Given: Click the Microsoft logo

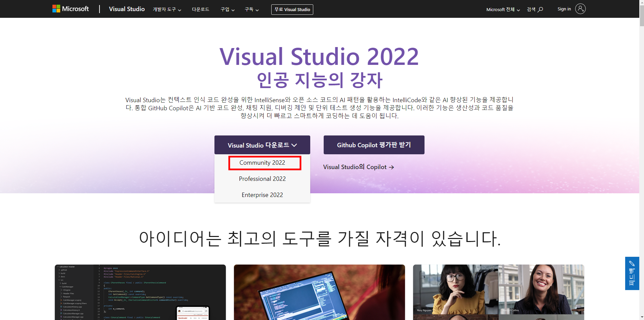Looking at the screenshot, I should 71,9.
